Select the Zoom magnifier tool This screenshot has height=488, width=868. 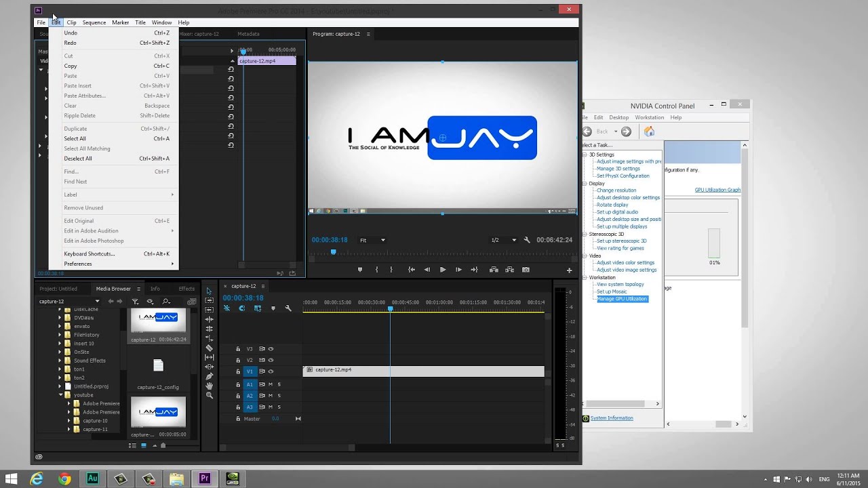coord(209,395)
